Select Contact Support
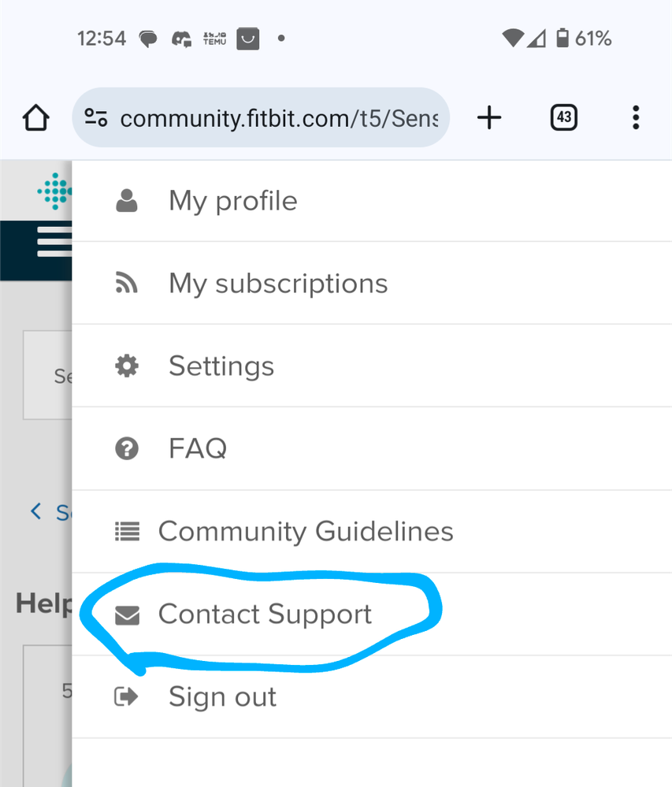Viewport: 672px width, 787px height. 372,614
